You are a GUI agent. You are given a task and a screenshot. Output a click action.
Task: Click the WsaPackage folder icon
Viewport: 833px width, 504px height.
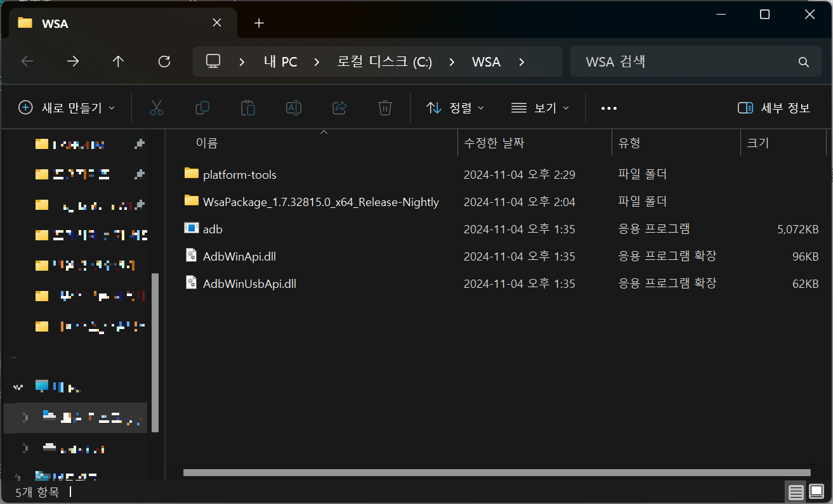click(x=191, y=201)
